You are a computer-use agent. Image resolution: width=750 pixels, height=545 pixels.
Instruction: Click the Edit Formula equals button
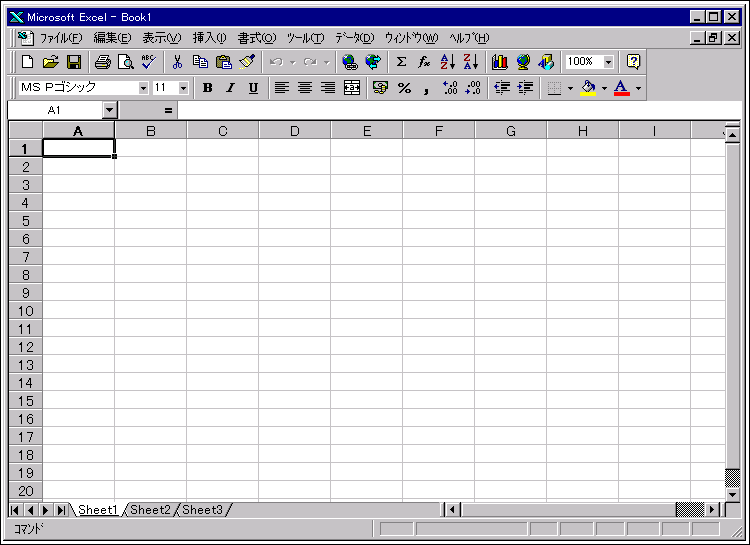point(168,111)
